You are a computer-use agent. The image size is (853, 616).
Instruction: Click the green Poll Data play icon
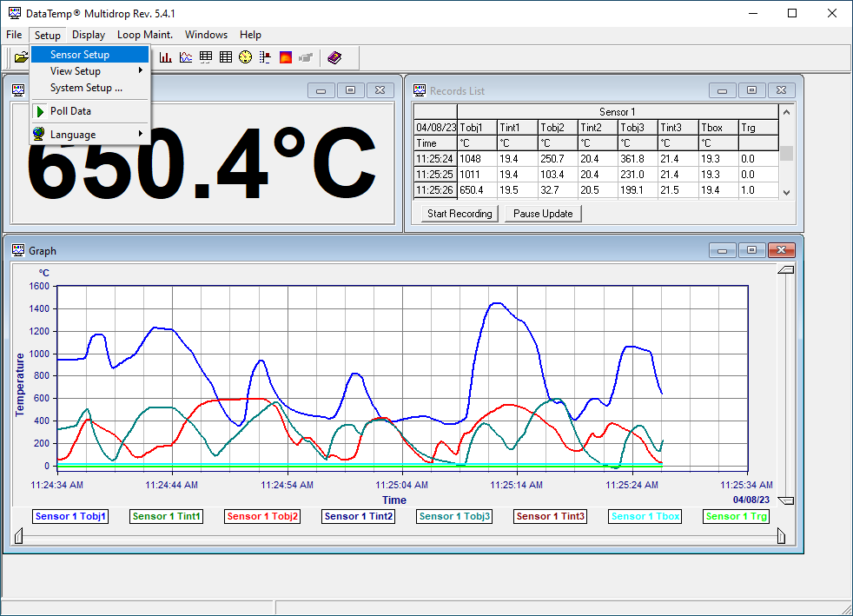click(x=40, y=111)
